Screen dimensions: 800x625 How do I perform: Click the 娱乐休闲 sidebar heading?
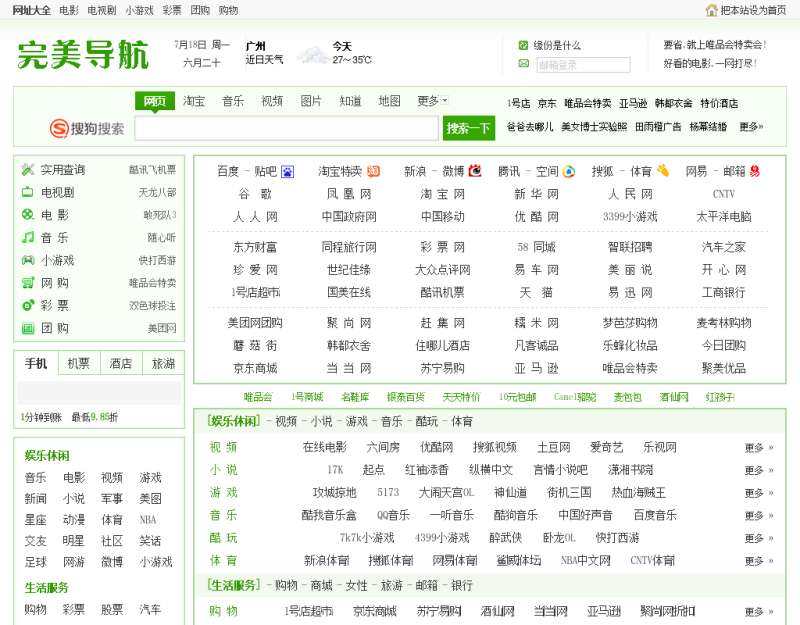47,456
